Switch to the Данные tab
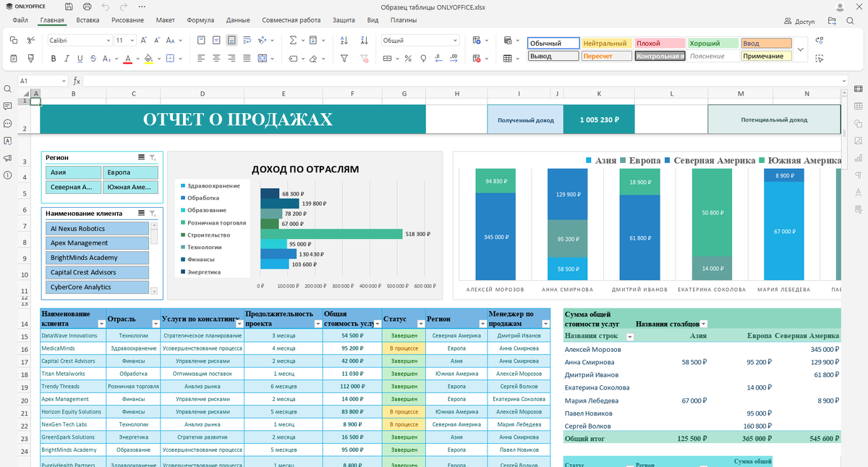This screenshot has height=467, width=868. tap(238, 20)
